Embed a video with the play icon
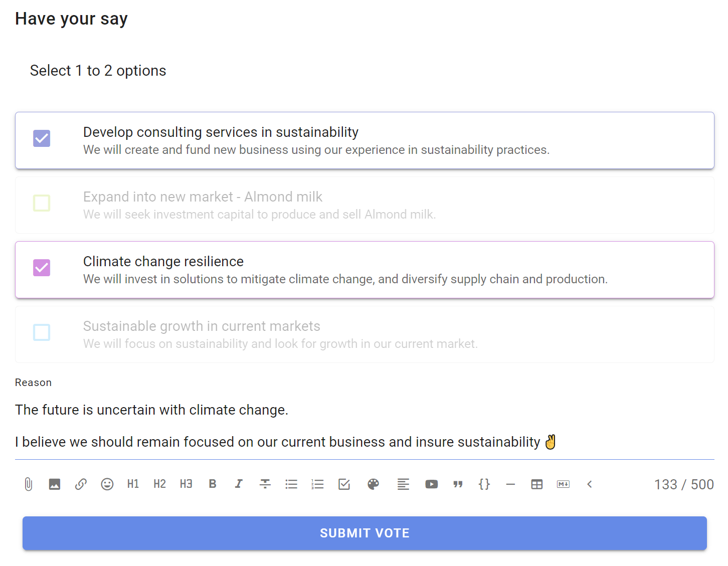This screenshot has height=566, width=728. [x=432, y=484]
